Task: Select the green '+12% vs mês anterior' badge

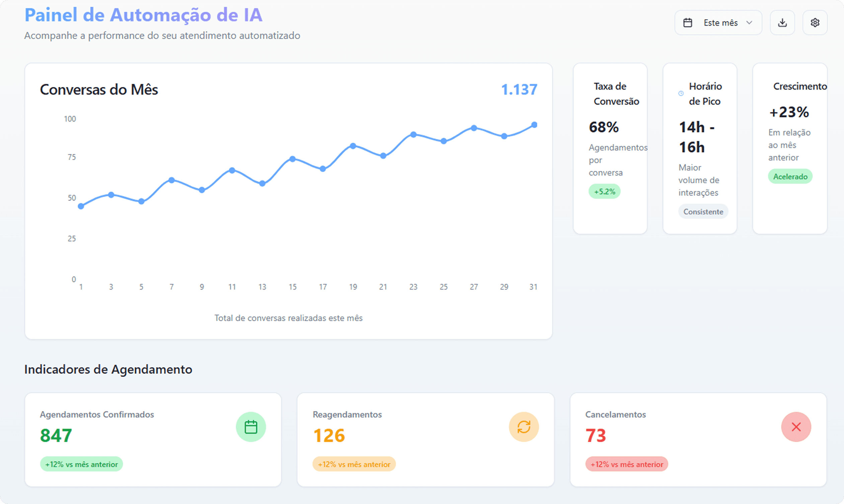Action: pos(81,464)
